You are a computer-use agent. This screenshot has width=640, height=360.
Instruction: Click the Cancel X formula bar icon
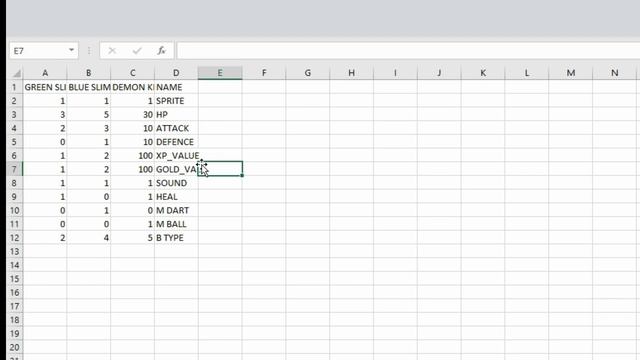tap(112, 51)
